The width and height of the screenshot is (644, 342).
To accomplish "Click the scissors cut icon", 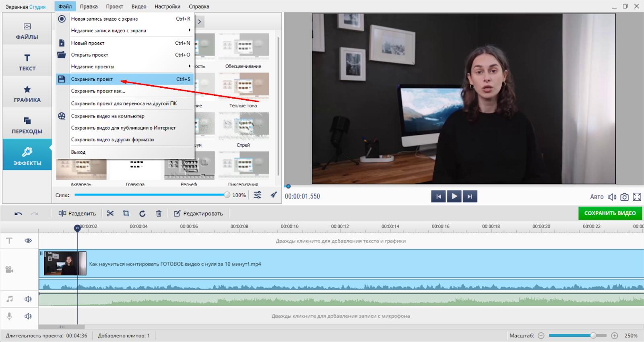I will (110, 214).
